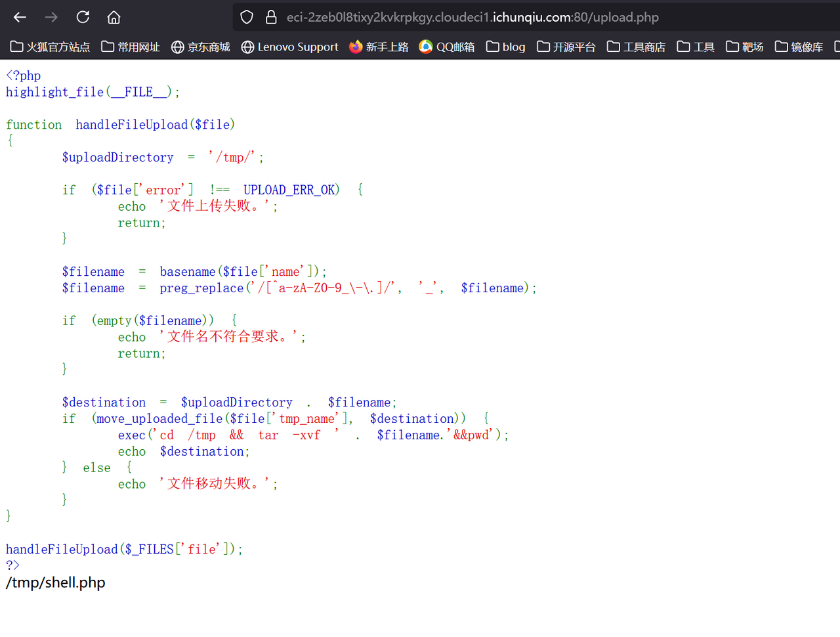
Task: Open the 开源平台 bookmarks folder
Action: click(x=566, y=47)
